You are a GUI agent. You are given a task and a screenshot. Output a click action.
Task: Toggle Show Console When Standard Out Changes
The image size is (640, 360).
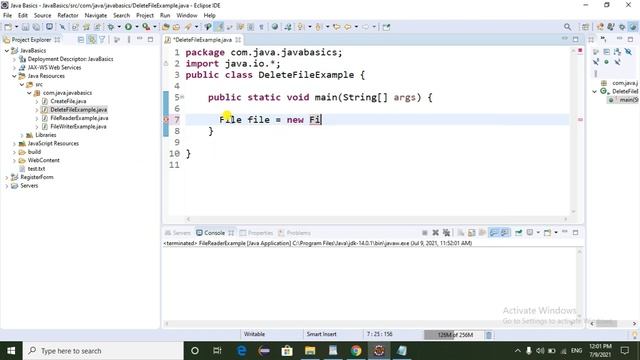(494, 233)
